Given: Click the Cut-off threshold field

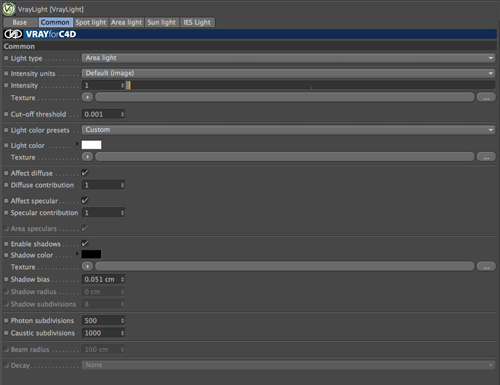Looking at the screenshot, I should click(101, 114).
